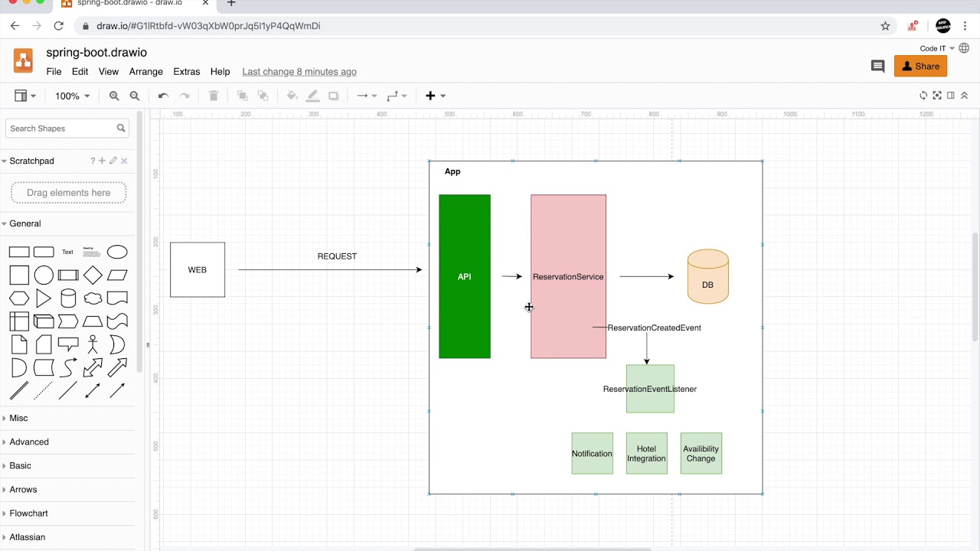Image resolution: width=980 pixels, height=551 pixels.
Task: Collapse the General shapes section
Action: click(x=25, y=223)
